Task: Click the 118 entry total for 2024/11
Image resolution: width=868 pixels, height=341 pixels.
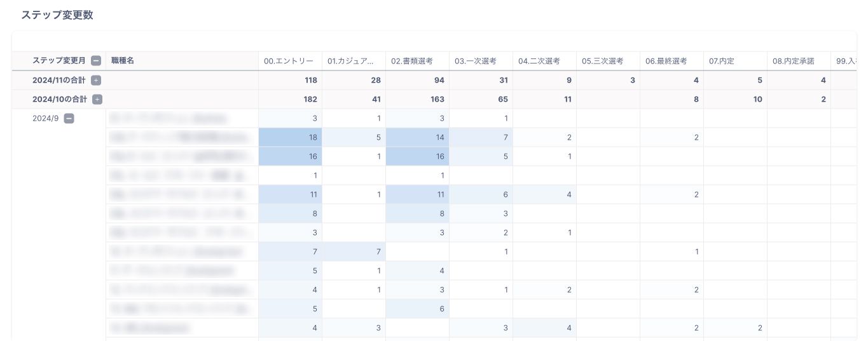Action: pos(310,81)
